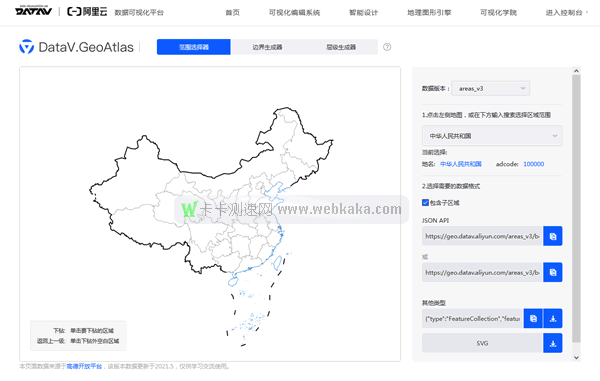Click the second geo.datav.aliyun.com URL field
600x381 pixels.
pos(482,272)
